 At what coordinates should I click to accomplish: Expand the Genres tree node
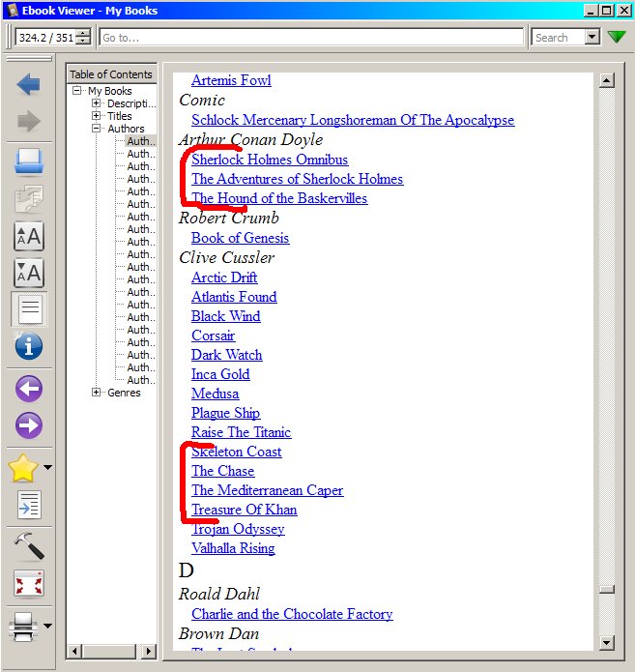coord(97,393)
